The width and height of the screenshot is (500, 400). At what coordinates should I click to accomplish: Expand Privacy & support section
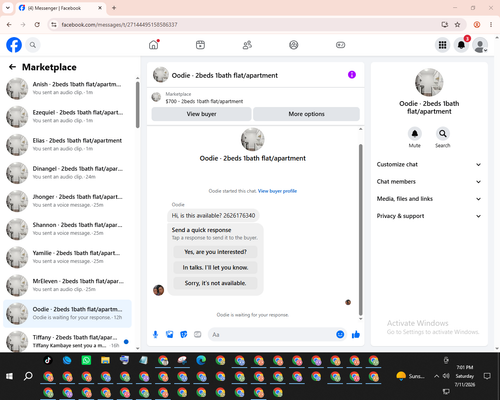[x=429, y=216]
